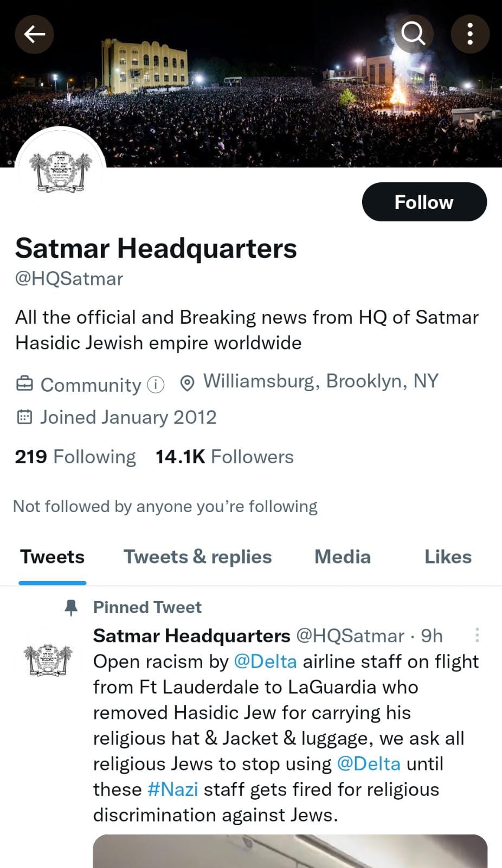
Task: Tap the Pinned Tweet pin icon
Action: tap(71, 607)
